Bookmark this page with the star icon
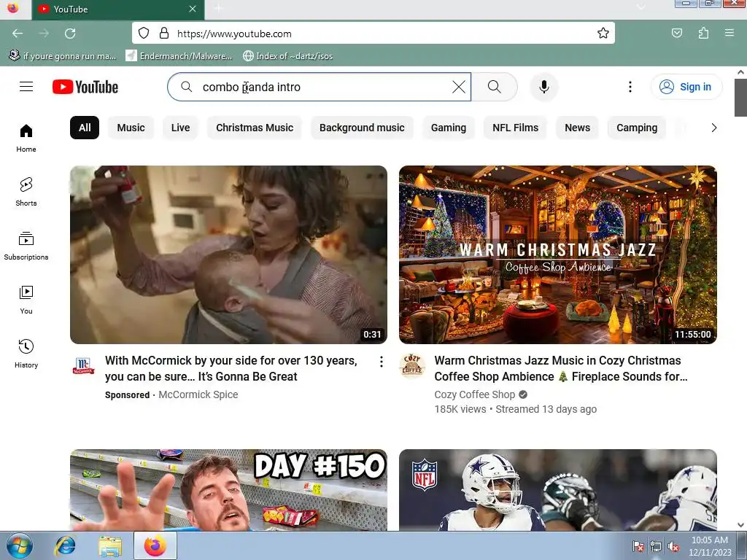Viewport: 747px width, 560px height. point(603,33)
